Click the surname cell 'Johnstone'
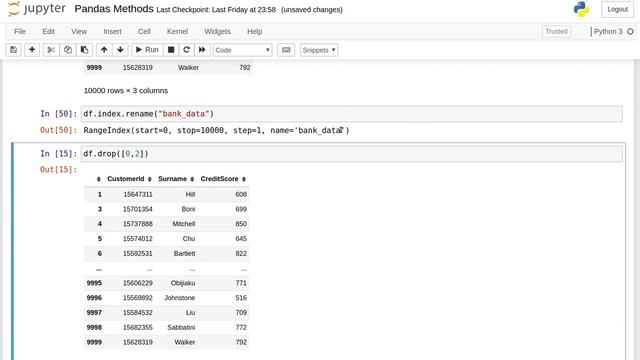This screenshot has width=640, height=360. click(180, 298)
